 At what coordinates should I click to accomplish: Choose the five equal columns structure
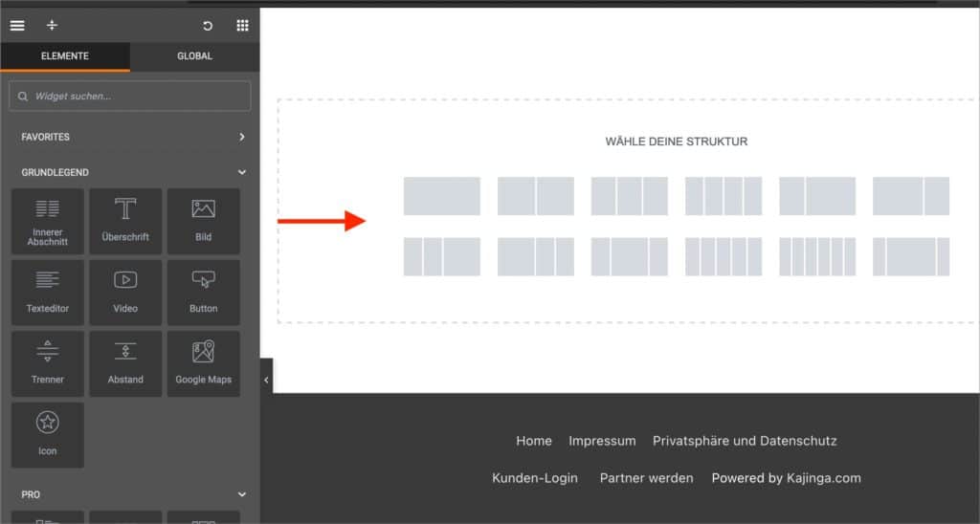(724, 256)
